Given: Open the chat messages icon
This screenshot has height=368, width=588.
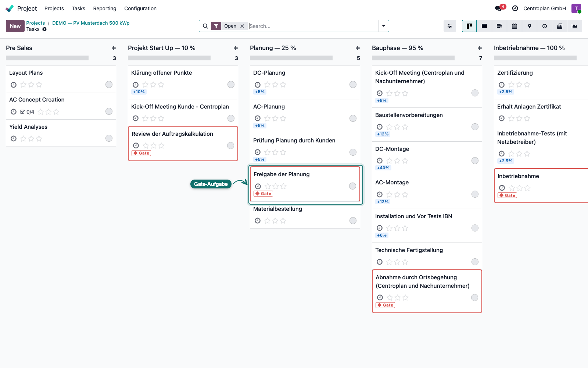Looking at the screenshot, I should pos(498,8).
